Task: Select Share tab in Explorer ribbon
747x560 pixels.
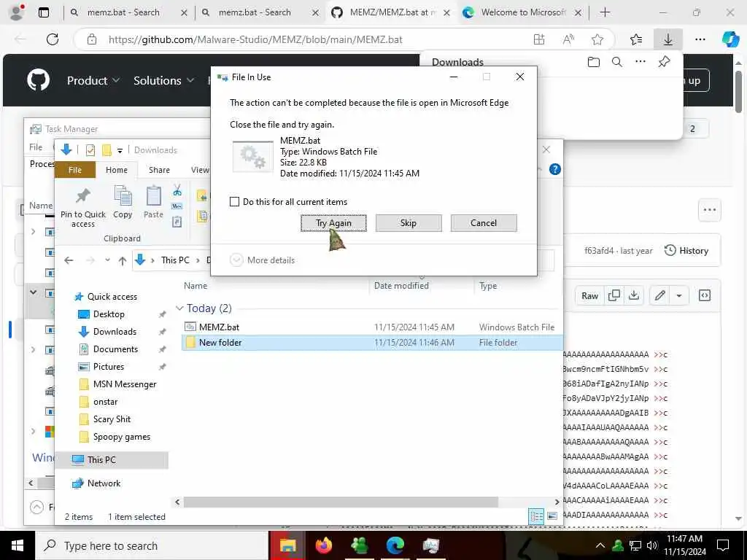Action: pos(159,170)
